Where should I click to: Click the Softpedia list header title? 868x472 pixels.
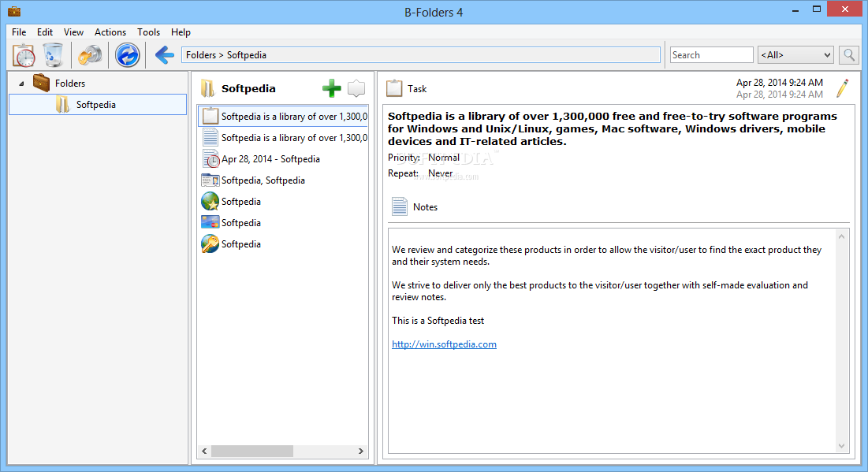pyautogui.click(x=248, y=88)
